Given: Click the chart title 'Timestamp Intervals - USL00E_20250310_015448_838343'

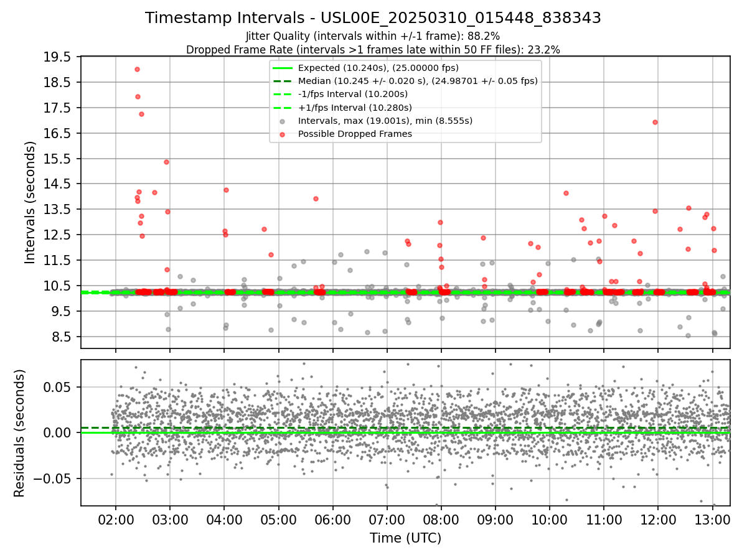Looking at the screenshot, I should click(x=373, y=18).
